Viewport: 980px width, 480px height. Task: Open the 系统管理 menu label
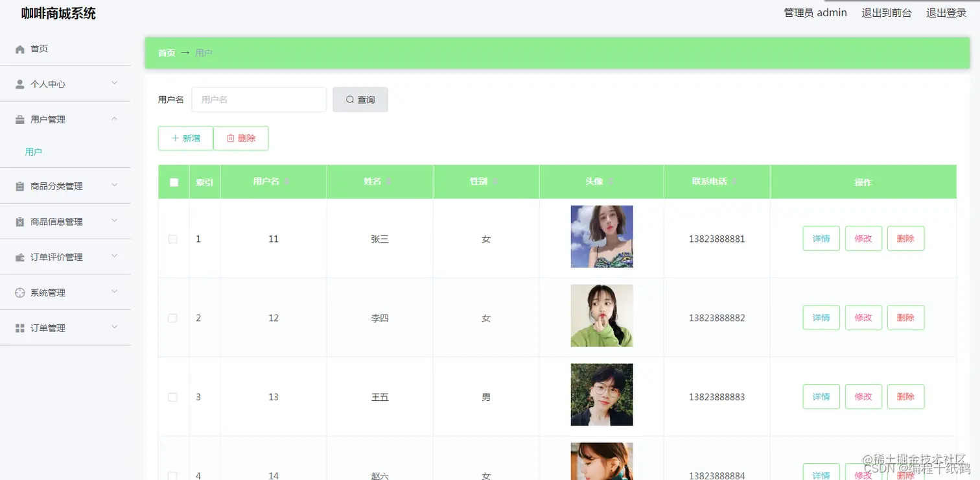[48, 293]
